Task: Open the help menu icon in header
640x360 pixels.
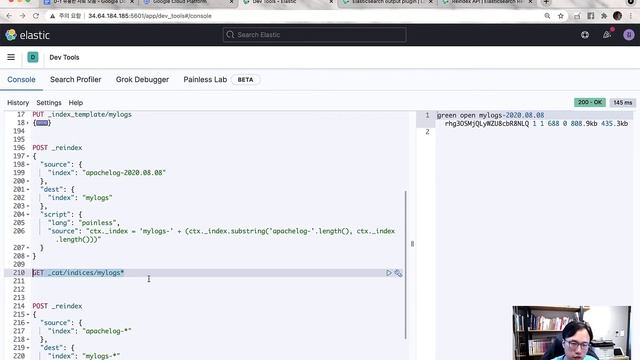Action: tap(585, 35)
